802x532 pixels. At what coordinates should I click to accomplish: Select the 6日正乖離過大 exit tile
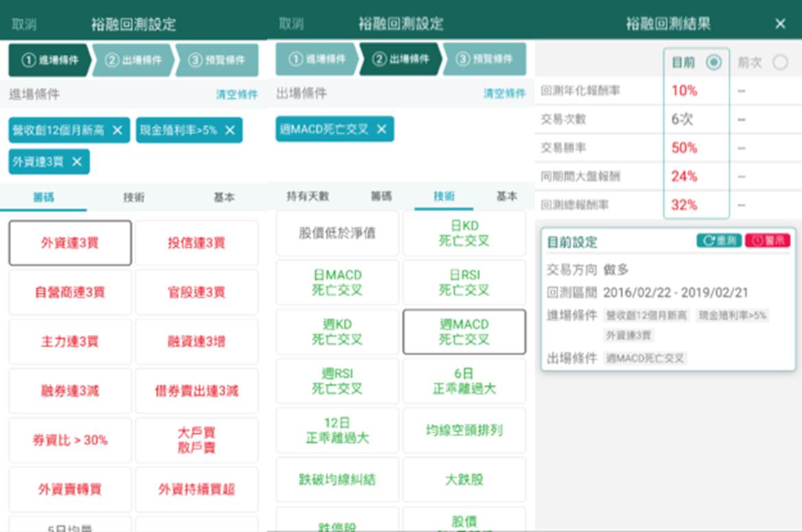pos(464,381)
